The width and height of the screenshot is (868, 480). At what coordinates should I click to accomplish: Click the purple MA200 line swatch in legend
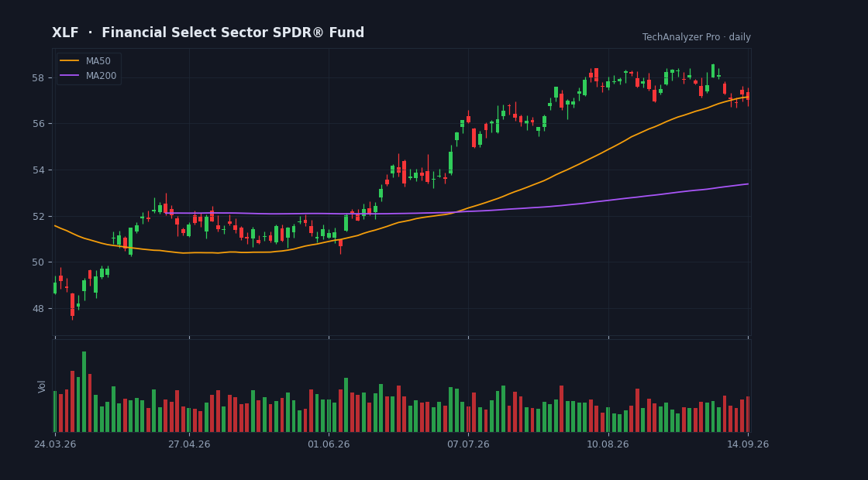pyautogui.click(x=69, y=76)
